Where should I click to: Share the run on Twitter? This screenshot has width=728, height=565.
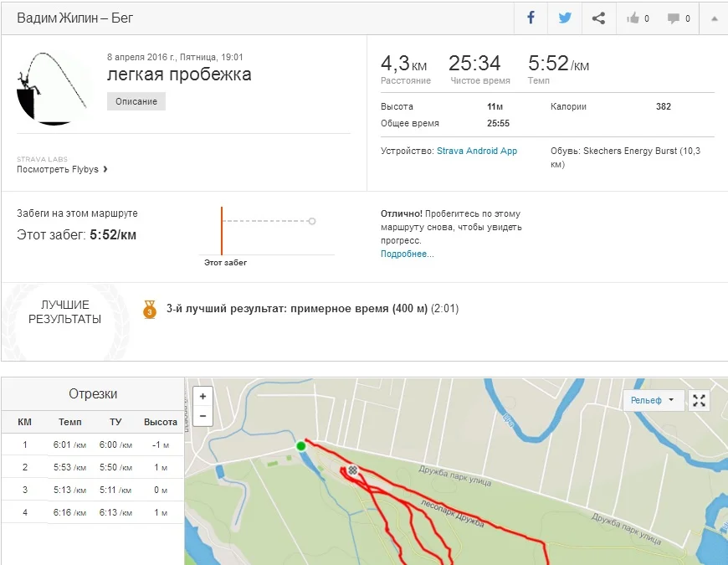[x=565, y=18]
